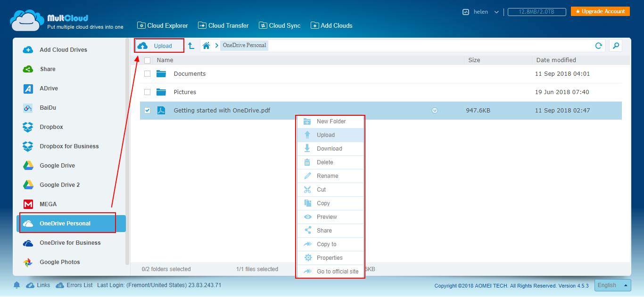
Task: Choose Copy to from context menu
Action: click(330, 244)
